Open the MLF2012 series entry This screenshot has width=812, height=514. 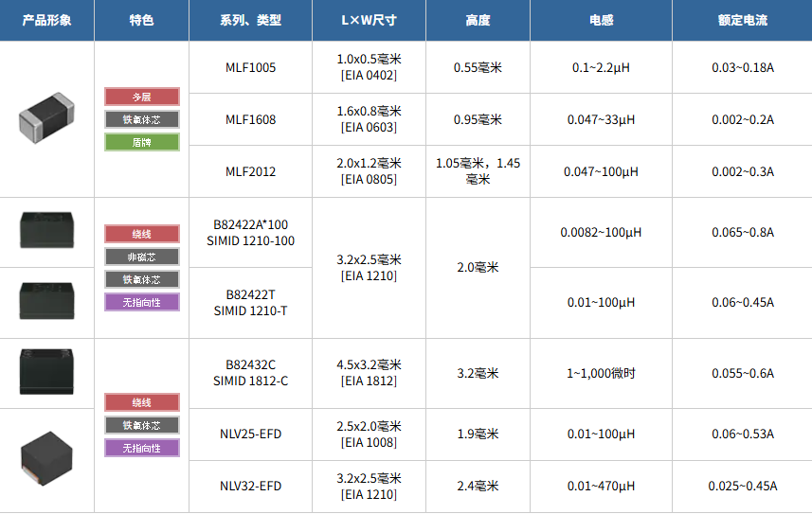(x=251, y=171)
